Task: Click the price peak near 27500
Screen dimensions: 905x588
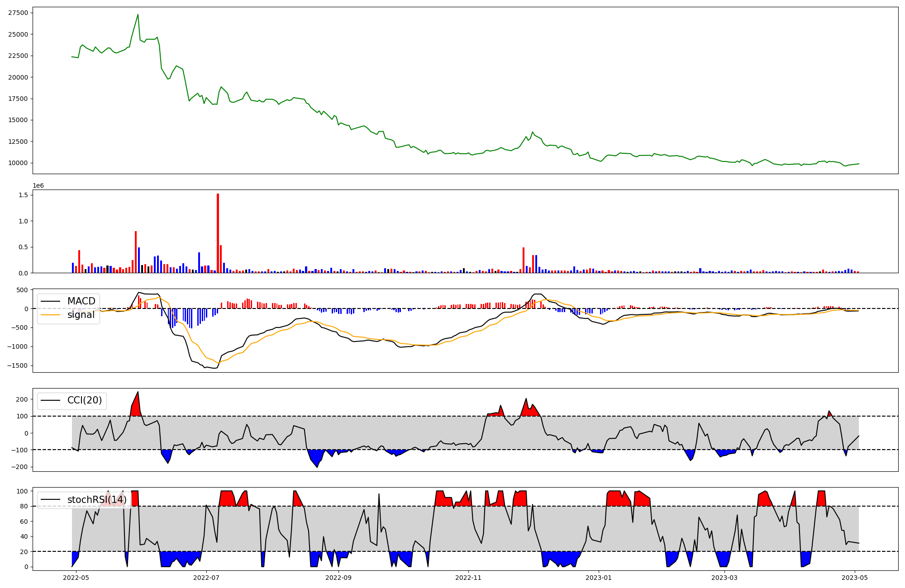Action: pyautogui.click(x=138, y=15)
